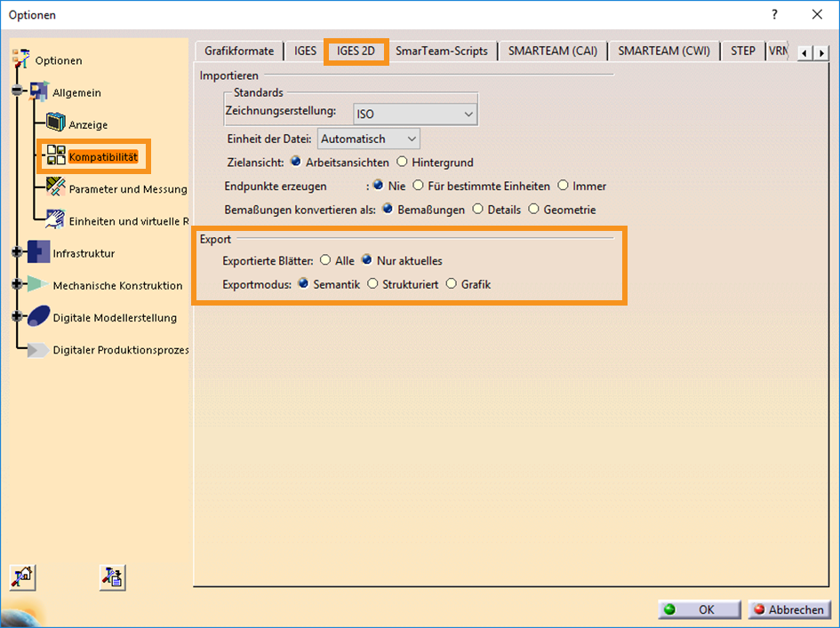The width and height of the screenshot is (840, 628).
Task: Switch to the Grafikformate tab
Action: 239,51
